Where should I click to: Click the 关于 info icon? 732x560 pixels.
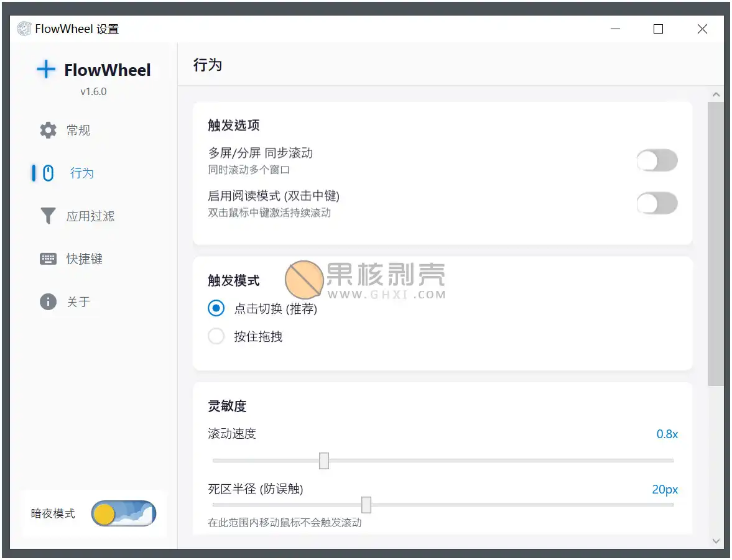click(x=48, y=301)
